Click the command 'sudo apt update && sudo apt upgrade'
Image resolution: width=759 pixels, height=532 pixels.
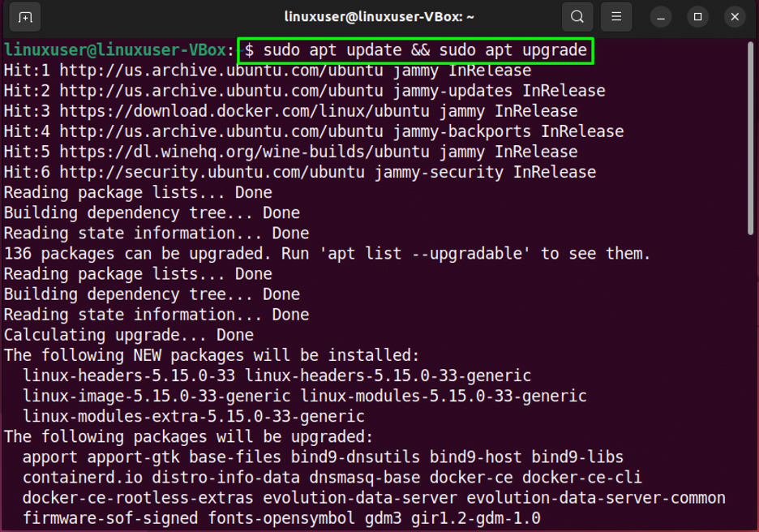pos(425,50)
